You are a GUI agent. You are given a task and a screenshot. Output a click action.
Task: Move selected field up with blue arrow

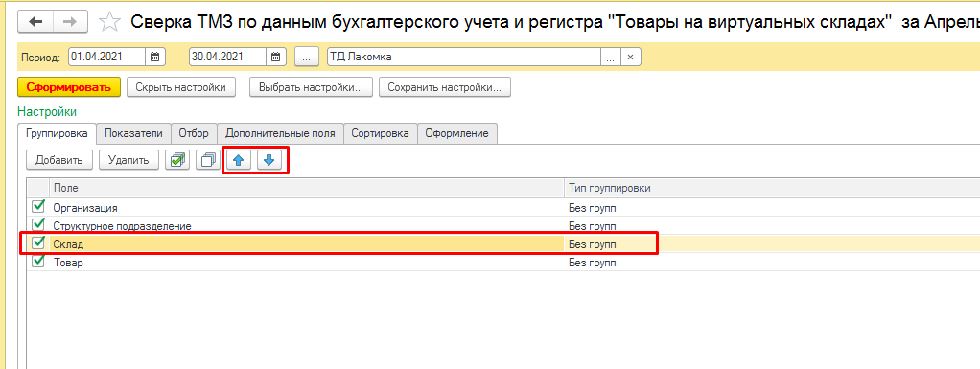[238, 160]
